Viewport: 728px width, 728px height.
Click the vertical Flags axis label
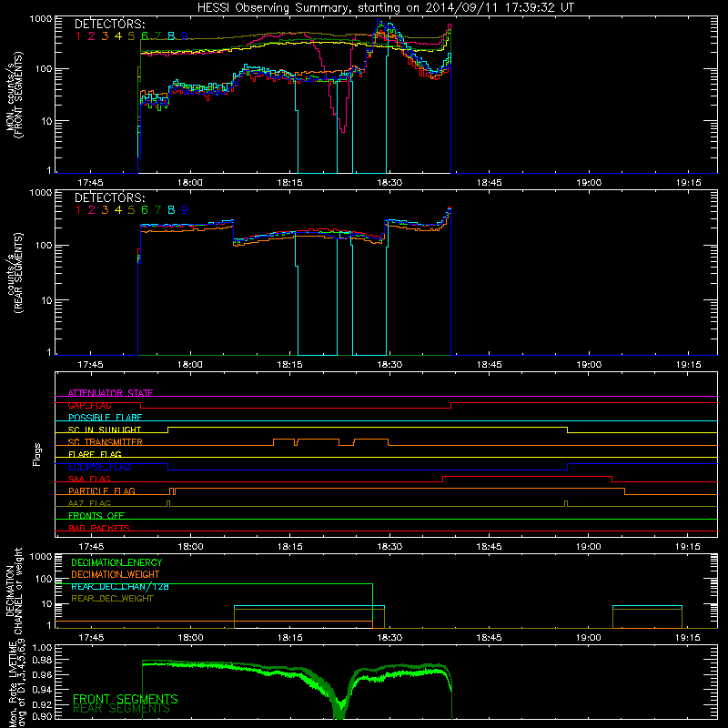click(x=37, y=454)
